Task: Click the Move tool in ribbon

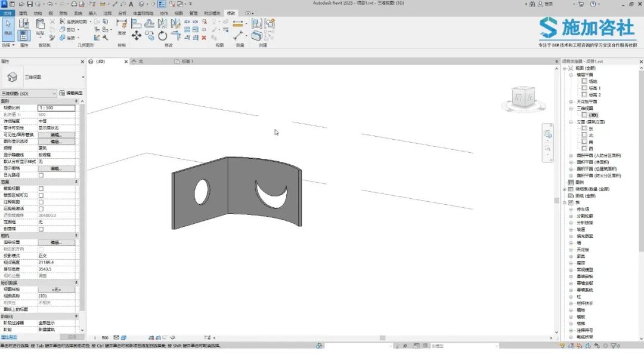Action: 137,36
